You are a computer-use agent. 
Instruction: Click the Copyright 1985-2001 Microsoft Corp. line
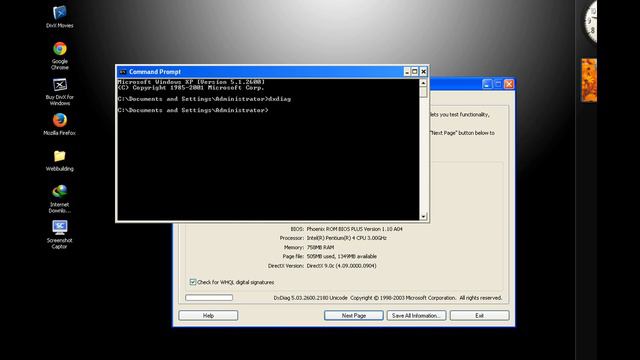[x=191, y=87]
